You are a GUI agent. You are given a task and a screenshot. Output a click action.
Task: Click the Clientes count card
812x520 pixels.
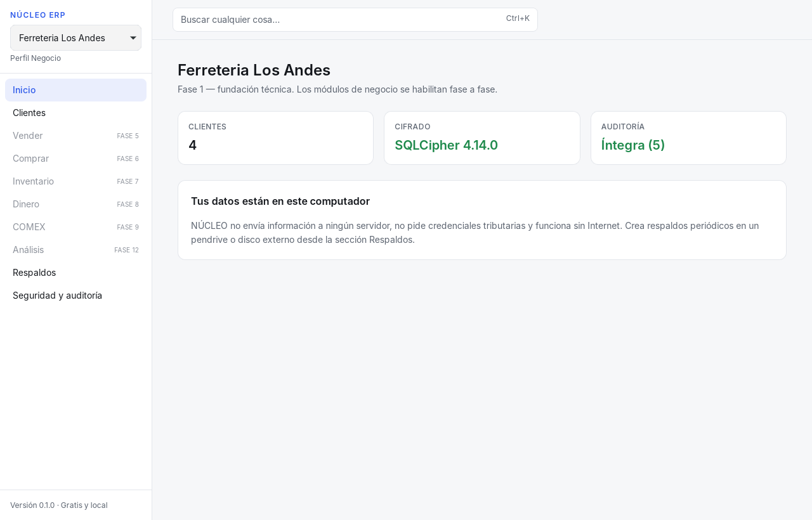(275, 138)
